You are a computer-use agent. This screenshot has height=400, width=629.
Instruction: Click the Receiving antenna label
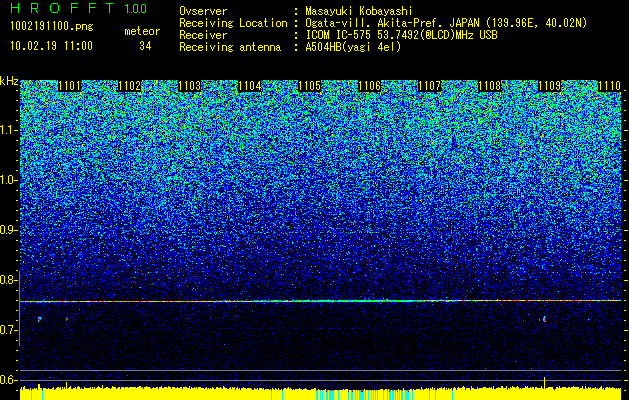point(230,47)
